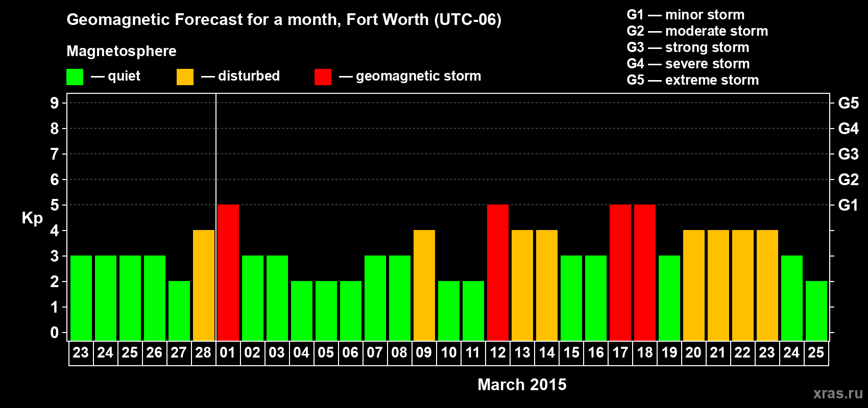Viewport: 868px width, 408px height.
Task: Click the 'March 2015' label
Action: [522, 385]
